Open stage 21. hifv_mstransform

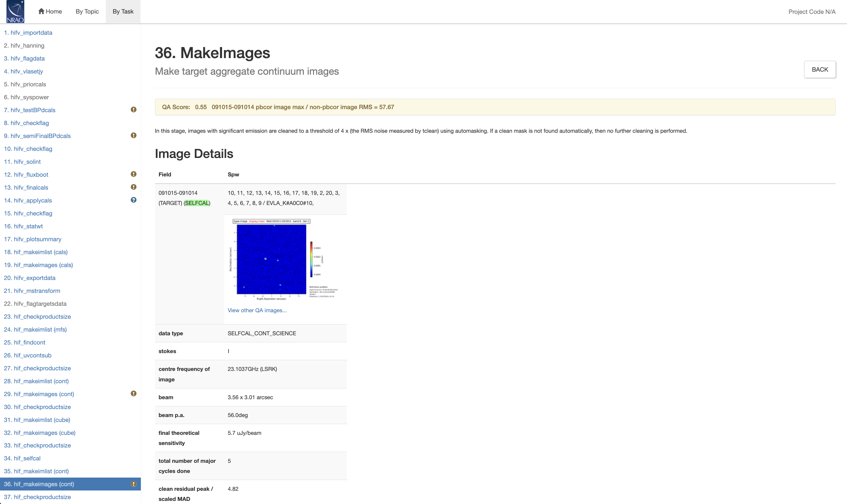point(32,291)
